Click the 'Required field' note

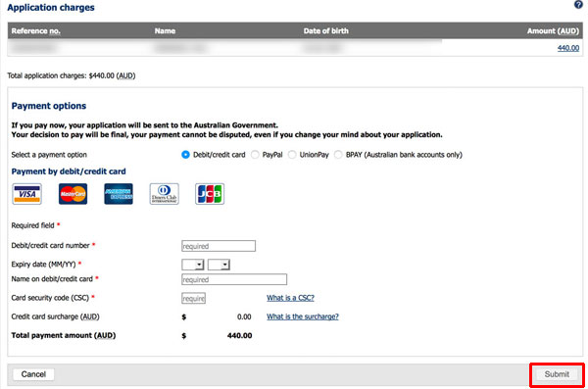pos(33,225)
